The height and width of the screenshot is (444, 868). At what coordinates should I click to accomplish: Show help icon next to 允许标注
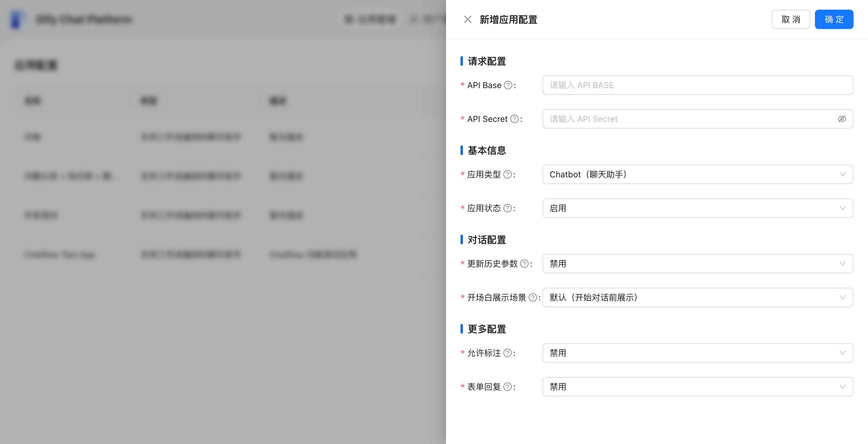coord(507,353)
